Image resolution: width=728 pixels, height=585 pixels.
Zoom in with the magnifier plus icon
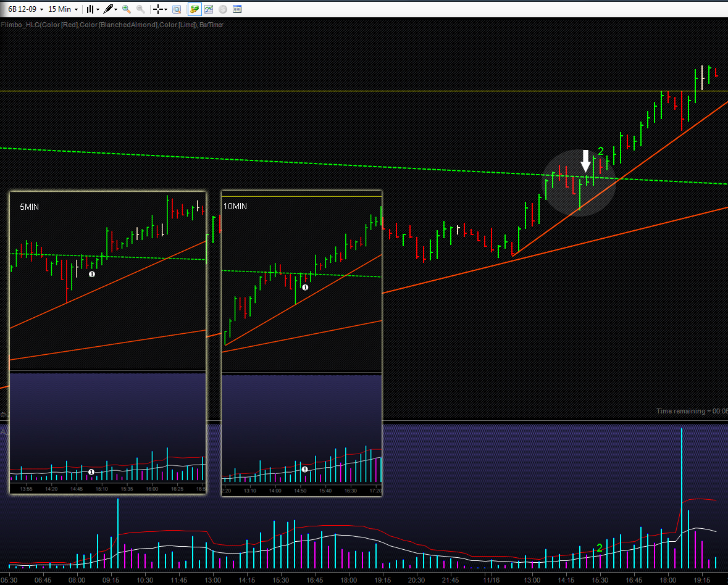click(x=127, y=9)
